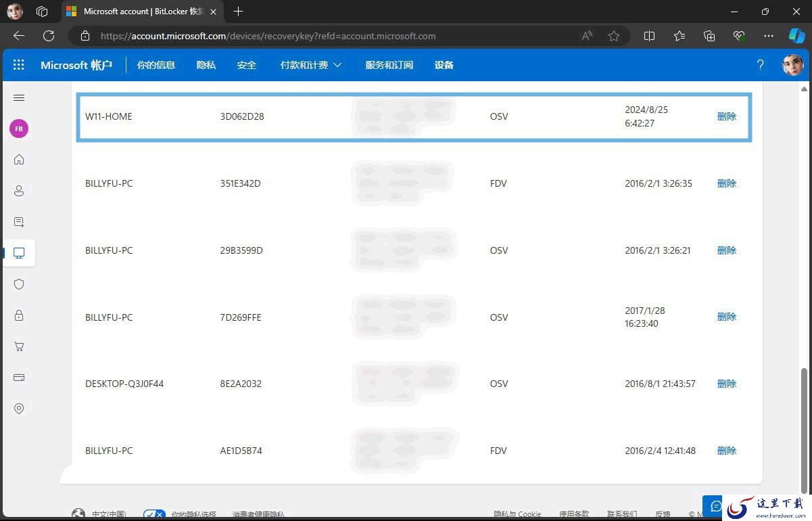Select key ID 7D269FFE
Image resolution: width=812 pixels, height=521 pixels.
[x=241, y=317]
